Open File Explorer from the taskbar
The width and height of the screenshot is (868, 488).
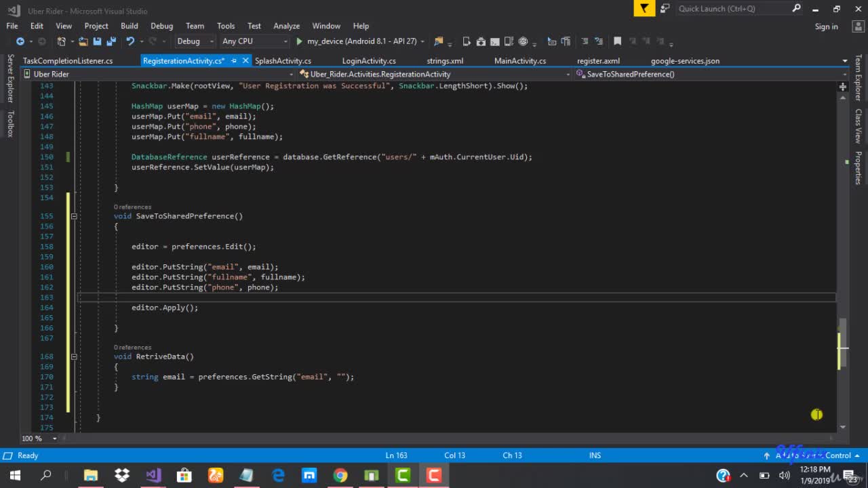point(91,475)
